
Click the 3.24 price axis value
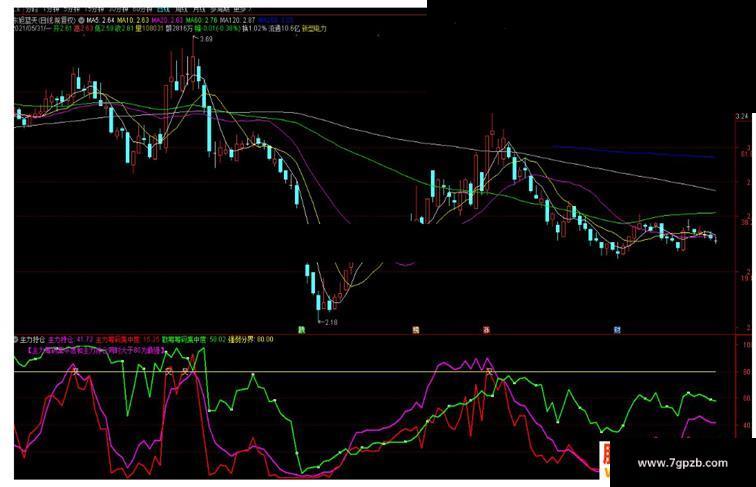click(x=742, y=116)
